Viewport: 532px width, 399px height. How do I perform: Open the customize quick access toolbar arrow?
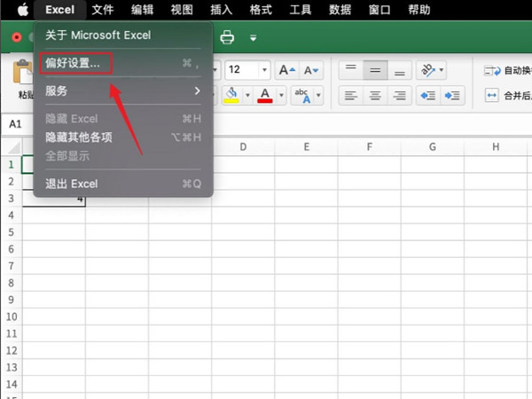tap(253, 38)
